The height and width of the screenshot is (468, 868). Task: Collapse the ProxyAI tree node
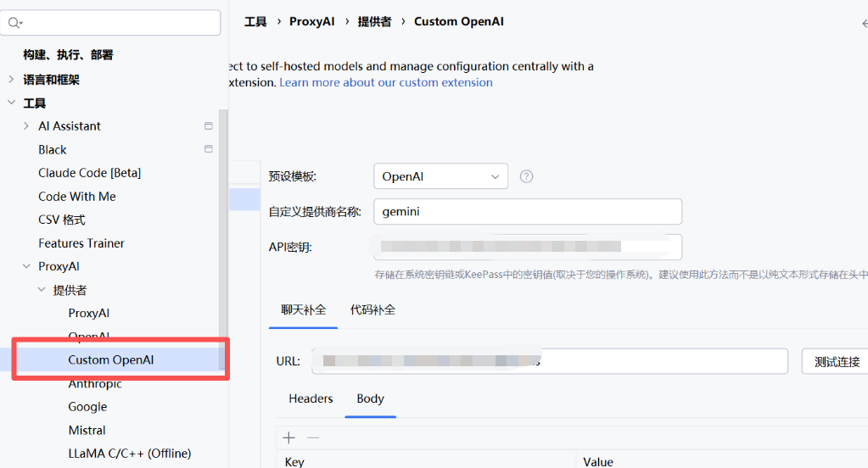[x=26, y=266]
